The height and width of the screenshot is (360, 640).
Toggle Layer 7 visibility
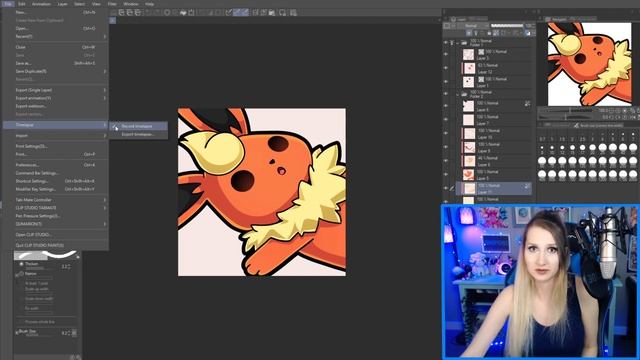click(446, 120)
